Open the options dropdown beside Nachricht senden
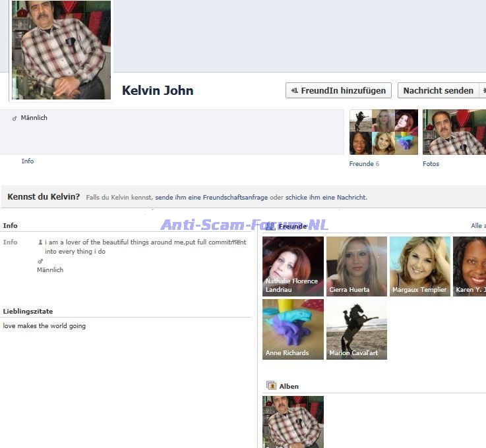Image resolution: width=486 pixels, height=448 pixels. [483, 90]
